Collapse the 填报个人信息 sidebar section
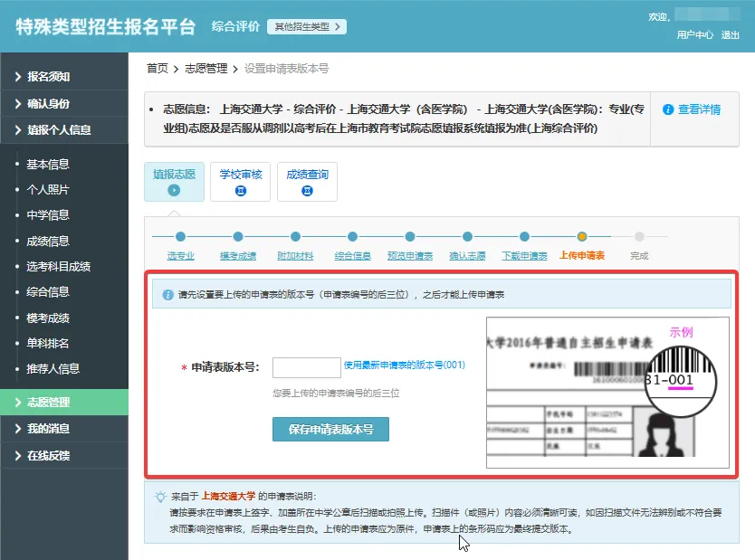This screenshot has width=755, height=560. [x=63, y=129]
